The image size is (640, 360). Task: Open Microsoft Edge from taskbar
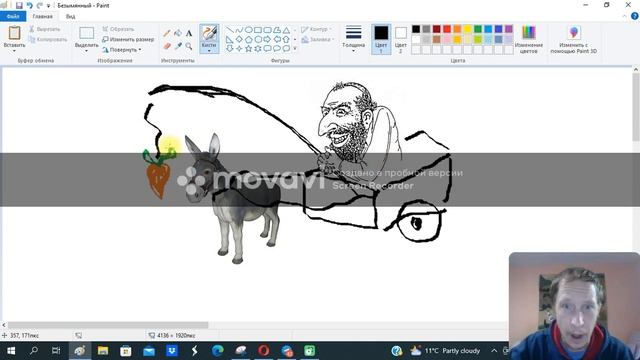218,351
